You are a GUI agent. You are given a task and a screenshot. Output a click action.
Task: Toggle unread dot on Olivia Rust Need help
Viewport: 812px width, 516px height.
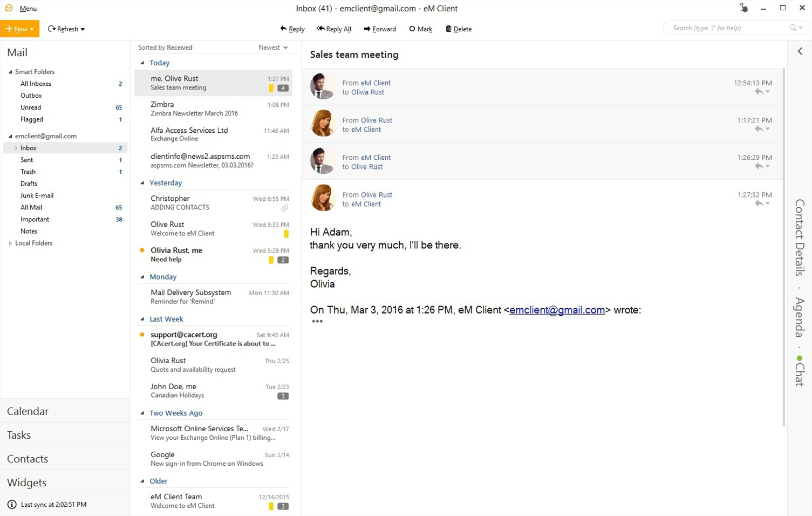142,250
